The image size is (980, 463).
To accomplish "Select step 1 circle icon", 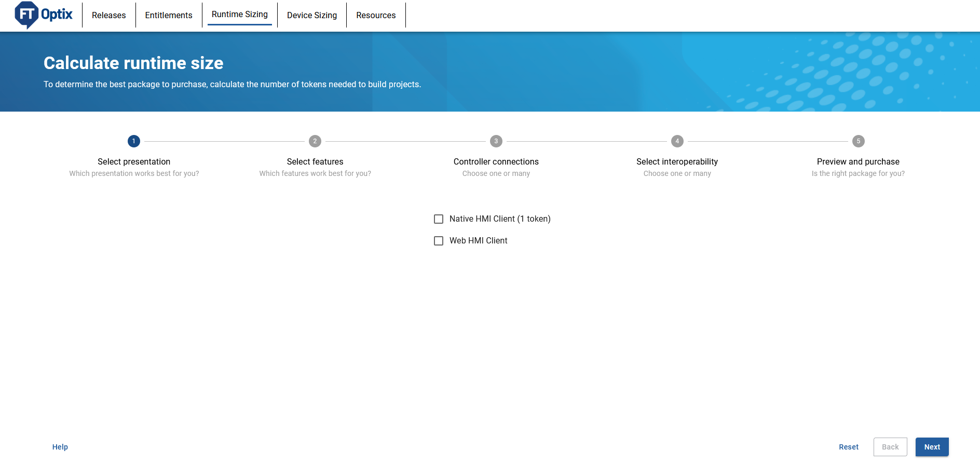I will click(134, 141).
